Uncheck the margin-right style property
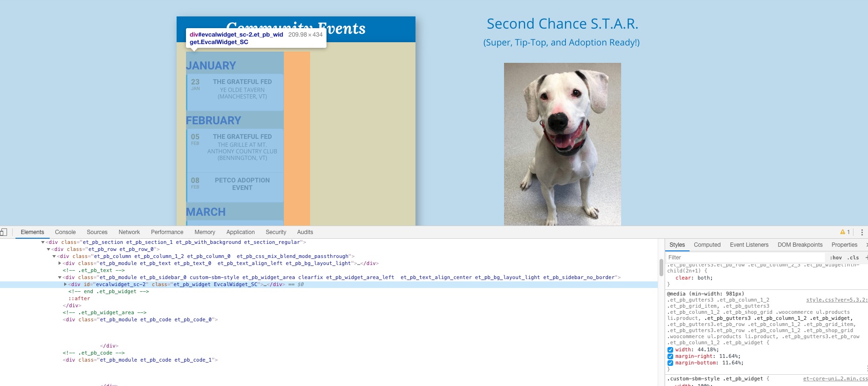The width and height of the screenshot is (868, 386). (670, 356)
